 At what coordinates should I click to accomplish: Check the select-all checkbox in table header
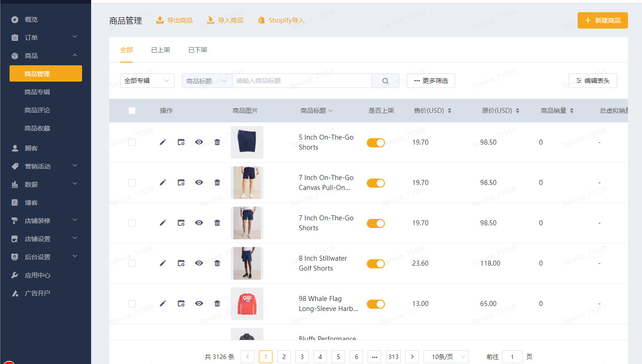pyautogui.click(x=132, y=111)
